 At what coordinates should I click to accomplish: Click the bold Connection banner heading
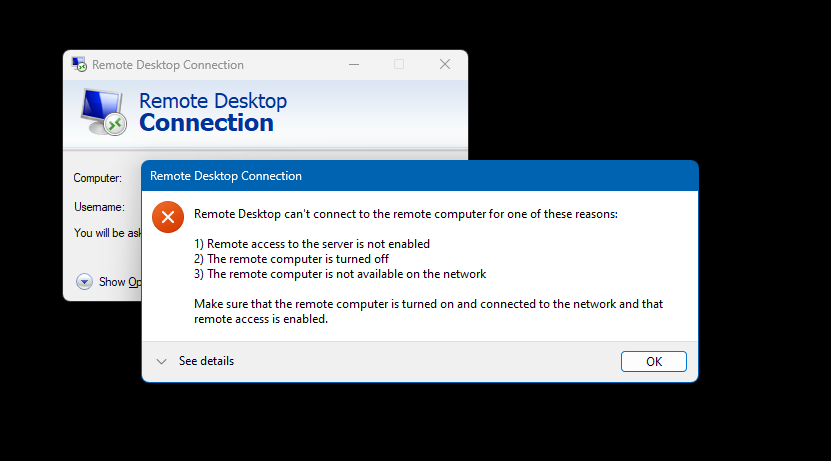point(206,123)
